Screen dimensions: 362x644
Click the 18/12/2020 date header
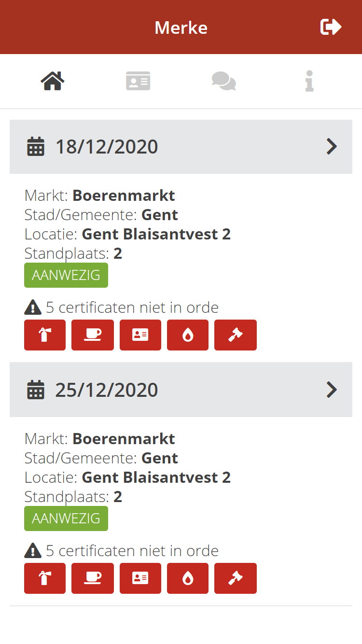coord(107,147)
